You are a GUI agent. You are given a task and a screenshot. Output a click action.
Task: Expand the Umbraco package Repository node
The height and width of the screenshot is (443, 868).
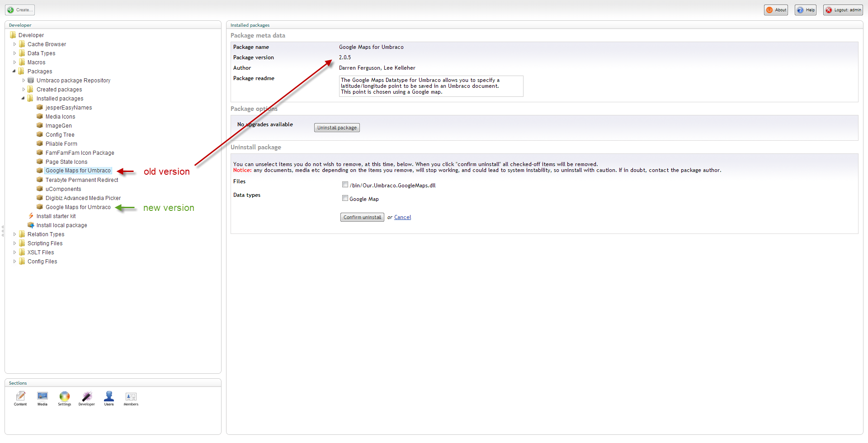pyautogui.click(x=24, y=81)
